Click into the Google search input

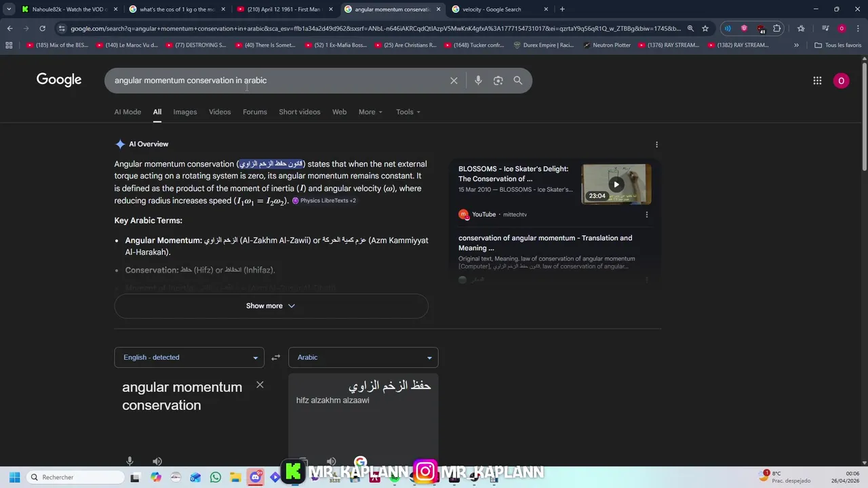(278, 81)
